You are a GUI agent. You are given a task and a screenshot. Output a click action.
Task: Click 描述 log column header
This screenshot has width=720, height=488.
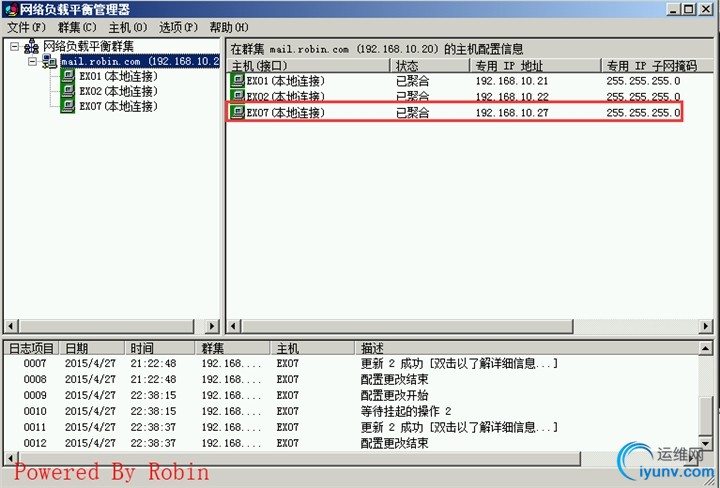point(526,348)
